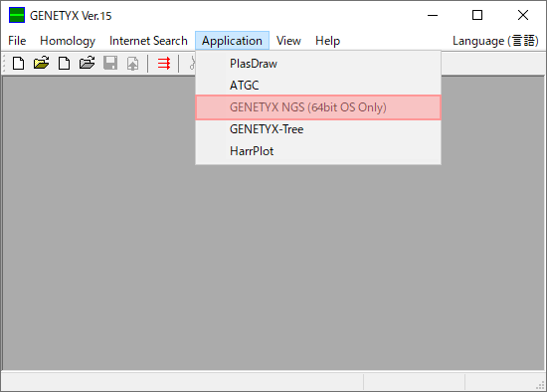Click the window resize grip in status bar
The width and height of the screenshot is (547, 392).
coord(540,385)
